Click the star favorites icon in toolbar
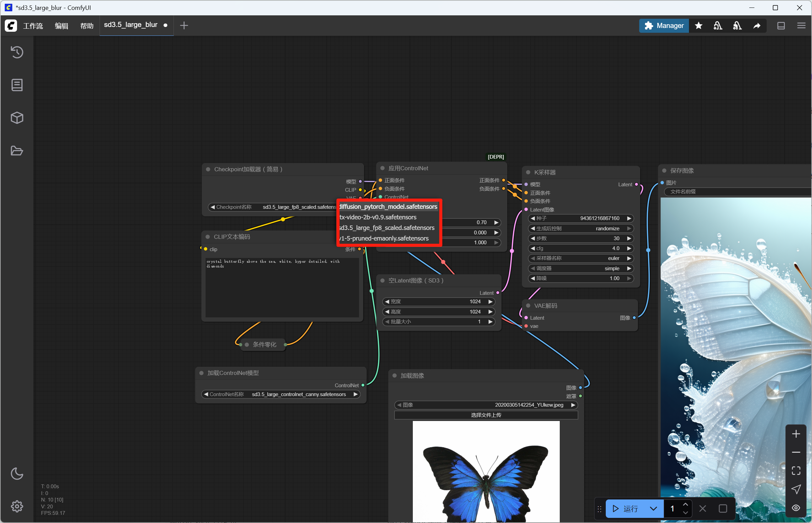Screen dimensions: 812x523 (x=698, y=26)
